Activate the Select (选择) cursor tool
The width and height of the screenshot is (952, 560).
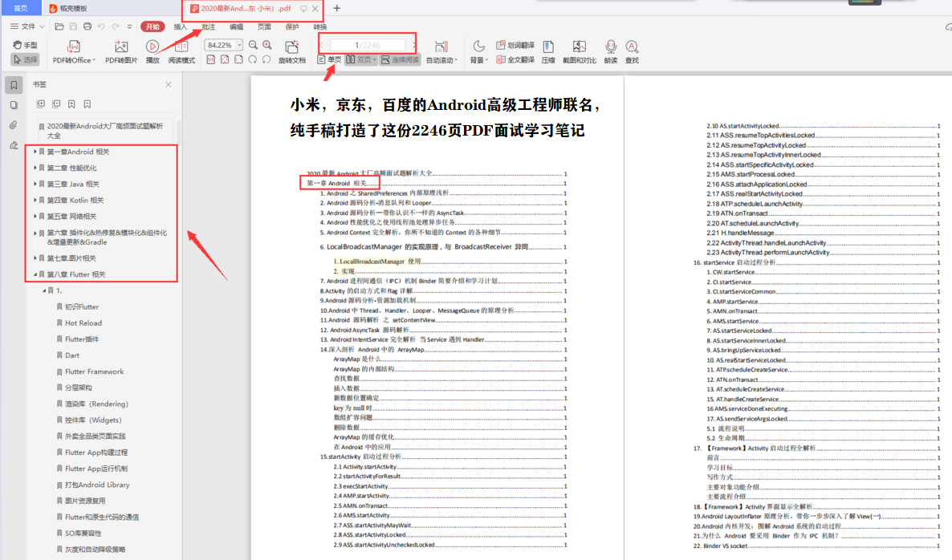[25, 59]
